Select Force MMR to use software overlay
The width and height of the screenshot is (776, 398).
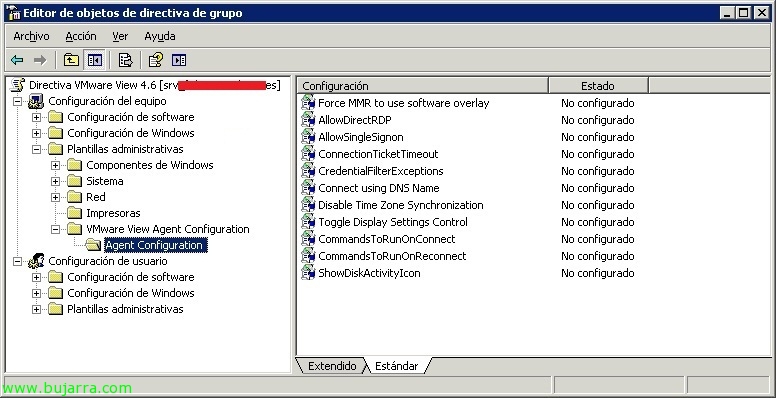(403, 103)
